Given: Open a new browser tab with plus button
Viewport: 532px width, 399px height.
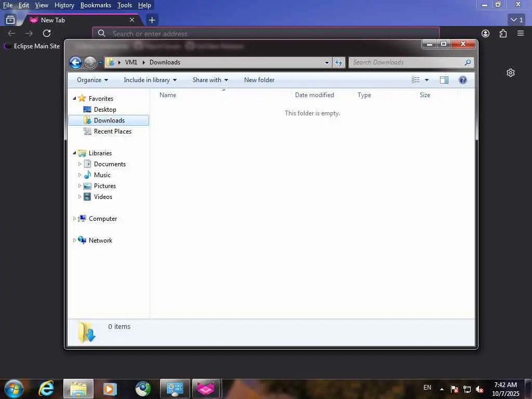Looking at the screenshot, I should click(152, 20).
